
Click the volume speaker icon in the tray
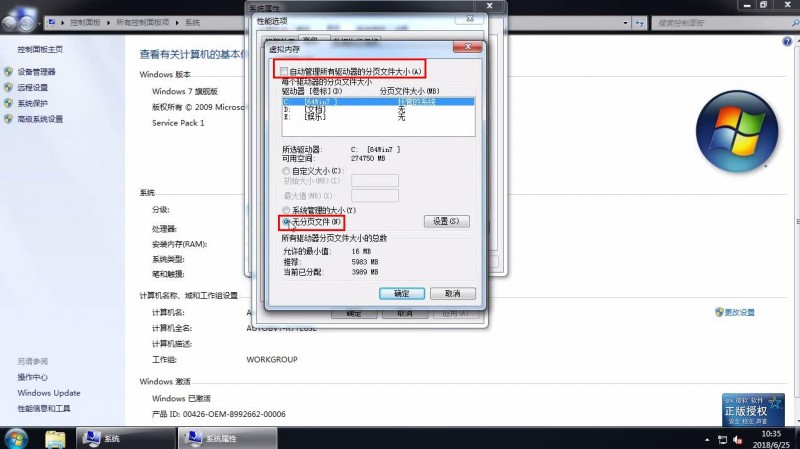738,439
